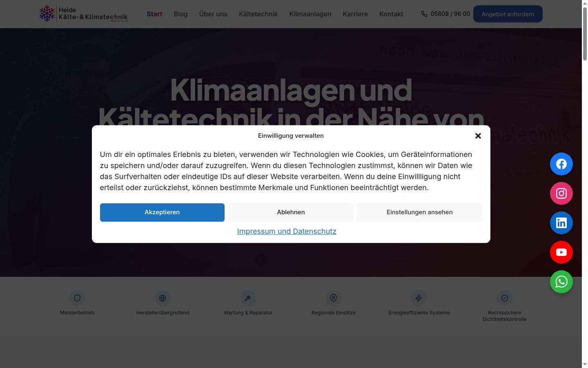The height and width of the screenshot is (368, 588).
Task: Open the Facebook social icon
Action: [561, 164]
